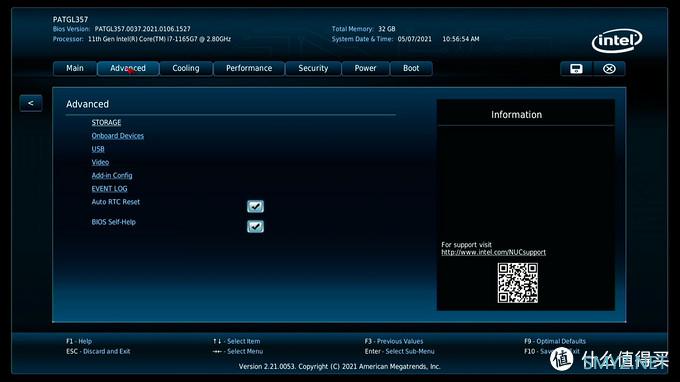Disable the BIOS Self-Help checkbox

(255, 226)
